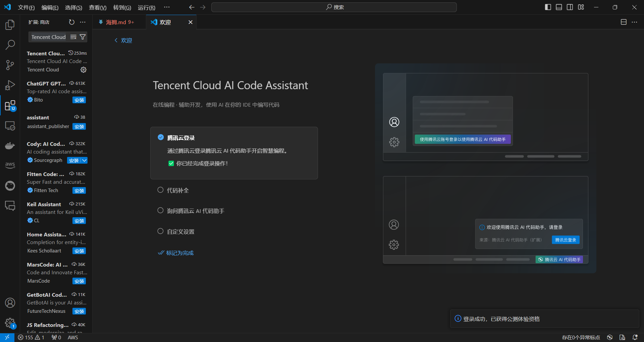Expand hidden menus via title bar ellipsis

[167, 7]
